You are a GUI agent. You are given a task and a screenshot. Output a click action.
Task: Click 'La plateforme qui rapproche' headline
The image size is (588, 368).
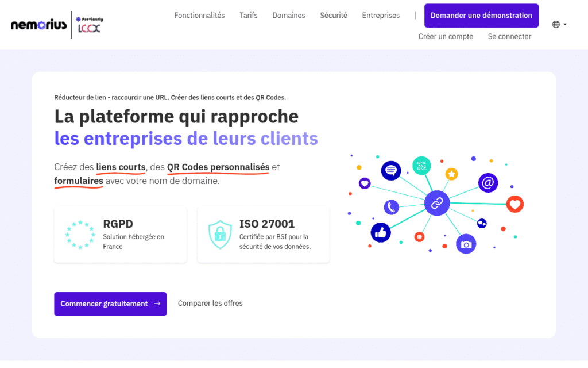[x=176, y=116]
